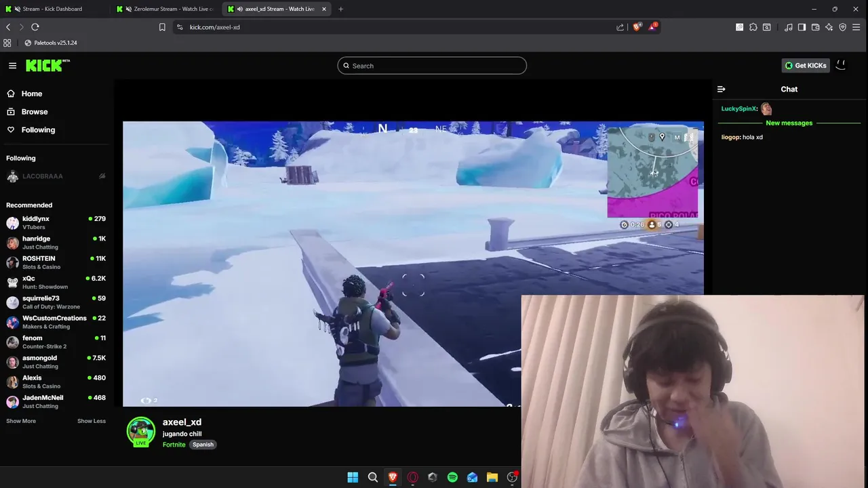
Task: Click the LuckySpinX username in chat
Action: (738, 108)
